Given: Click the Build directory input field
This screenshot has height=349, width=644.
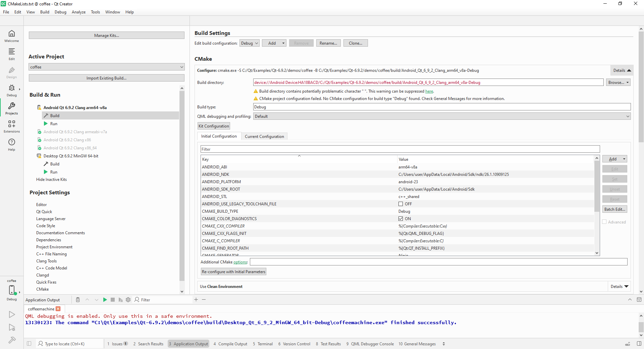Looking at the screenshot, I should [x=428, y=83].
